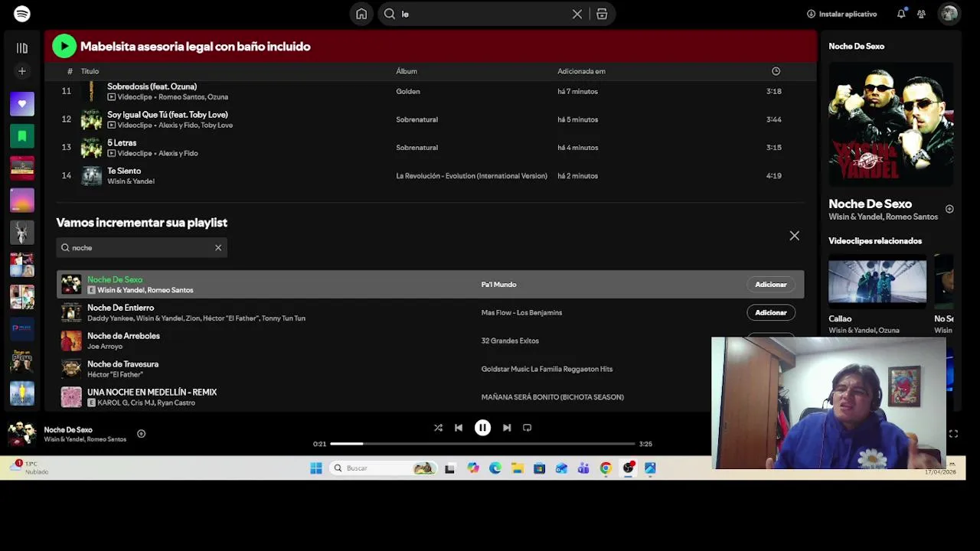Open File Explorer from taskbar
980x551 pixels.
[x=518, y=468]
